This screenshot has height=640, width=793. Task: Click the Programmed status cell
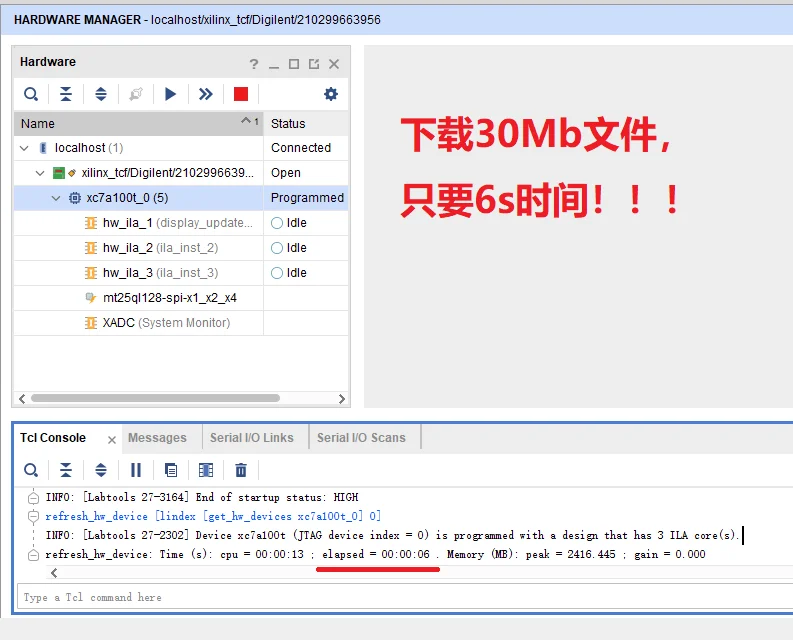(x=307, y=198)
